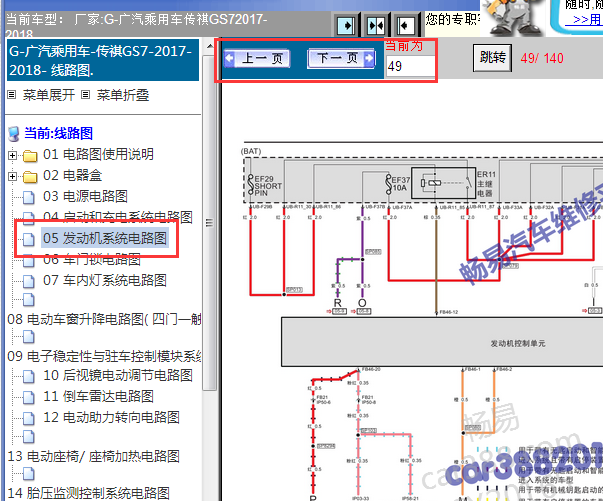
Task: Click page icon above 09 电子稳定性 entry
Action: [x=28, y=337]
